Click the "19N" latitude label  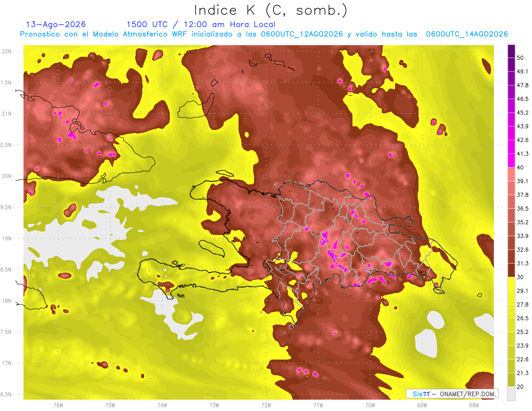point(7,239)
